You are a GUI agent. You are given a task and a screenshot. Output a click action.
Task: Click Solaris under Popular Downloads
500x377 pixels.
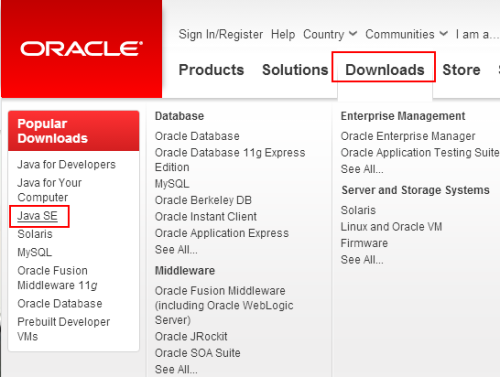tap(35, 234)
